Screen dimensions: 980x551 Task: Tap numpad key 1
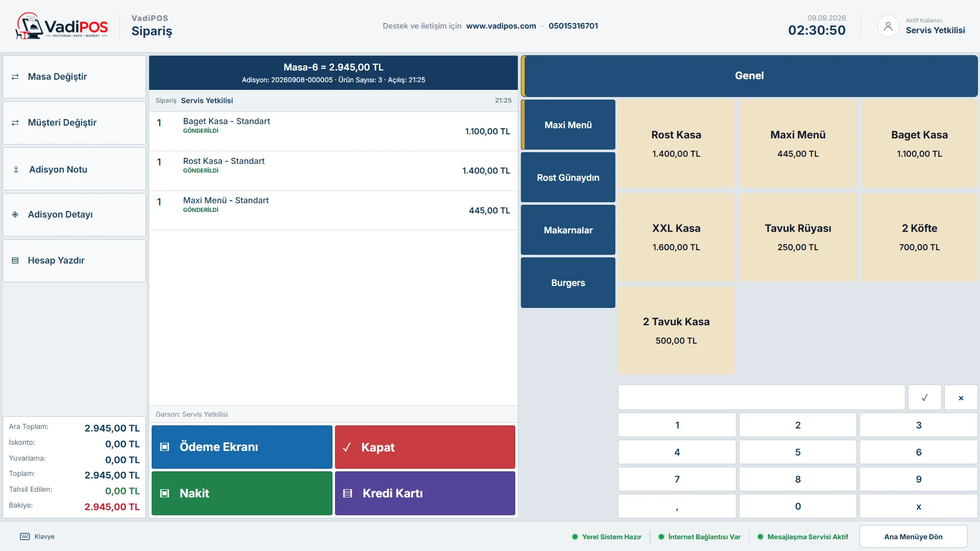tap(677, 425)
